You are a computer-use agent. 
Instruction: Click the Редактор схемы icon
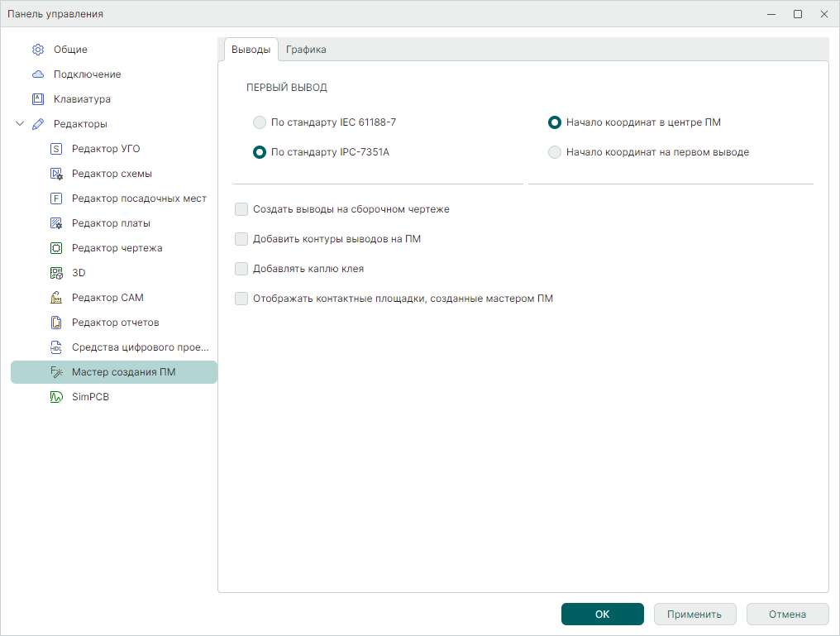[56, 174]
